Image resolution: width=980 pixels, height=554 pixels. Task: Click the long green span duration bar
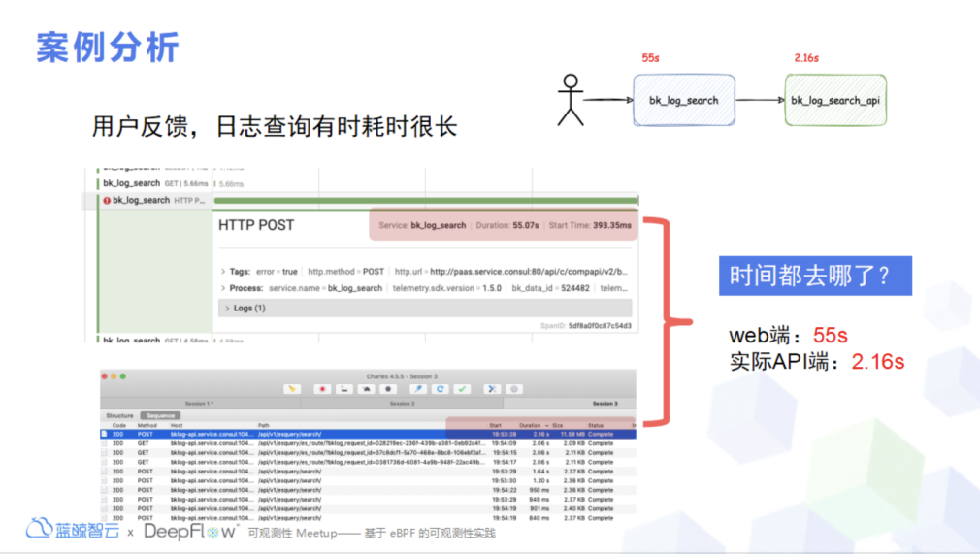tap(426, 201)
